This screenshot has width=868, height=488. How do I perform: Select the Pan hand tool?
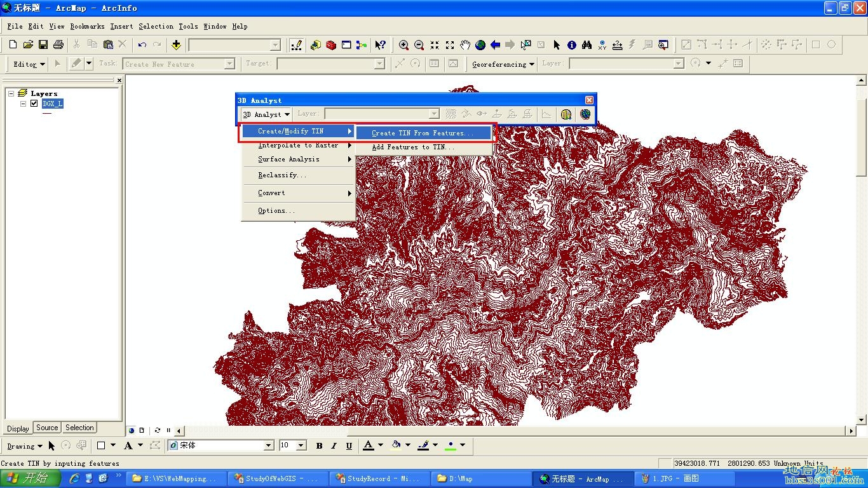pos(465,44)
